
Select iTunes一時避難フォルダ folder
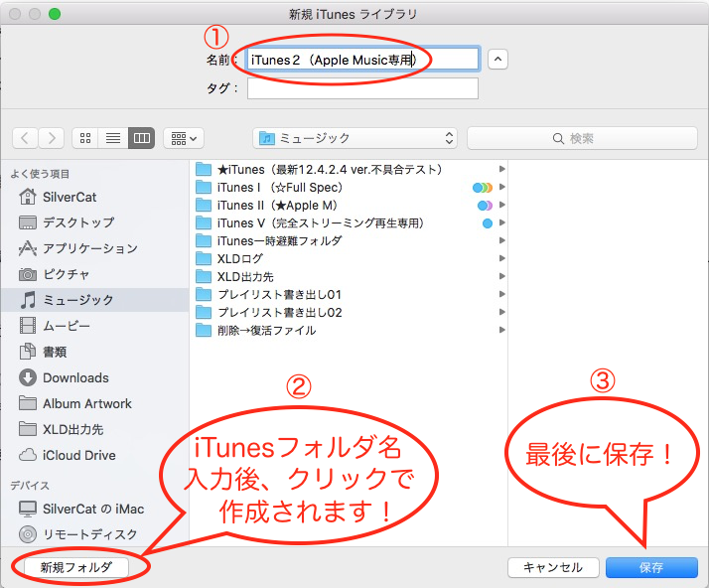(x=351, y=241)
